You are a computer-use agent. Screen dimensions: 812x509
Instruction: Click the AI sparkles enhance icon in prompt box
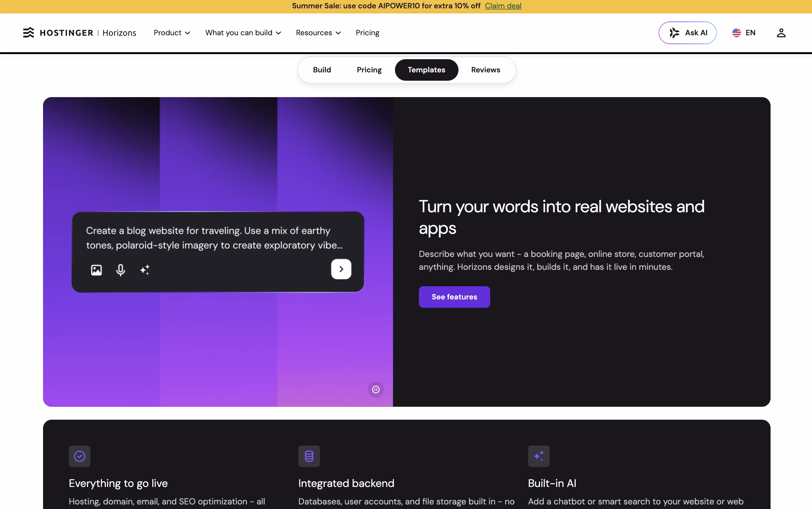click(x=145, y=270)
